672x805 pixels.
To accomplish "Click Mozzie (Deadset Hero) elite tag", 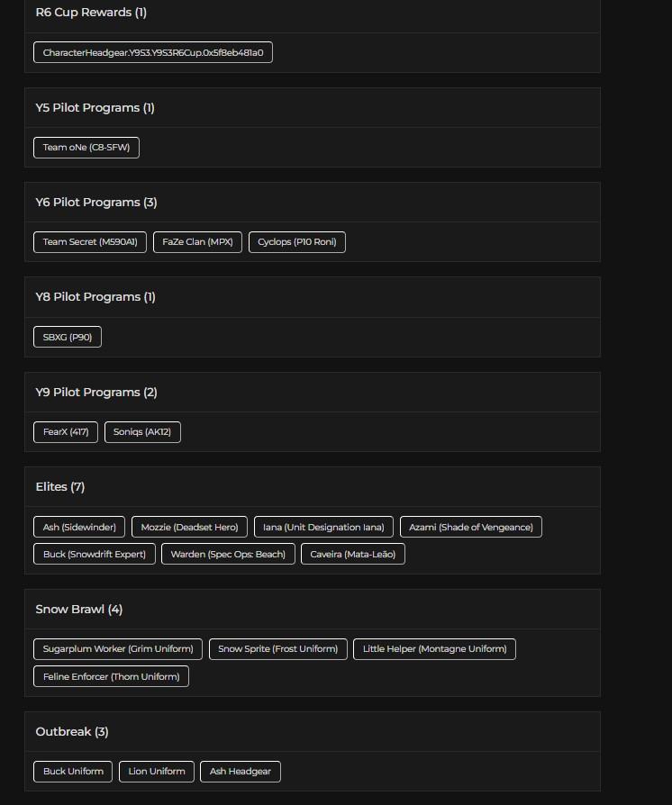I will coord(189,527).
